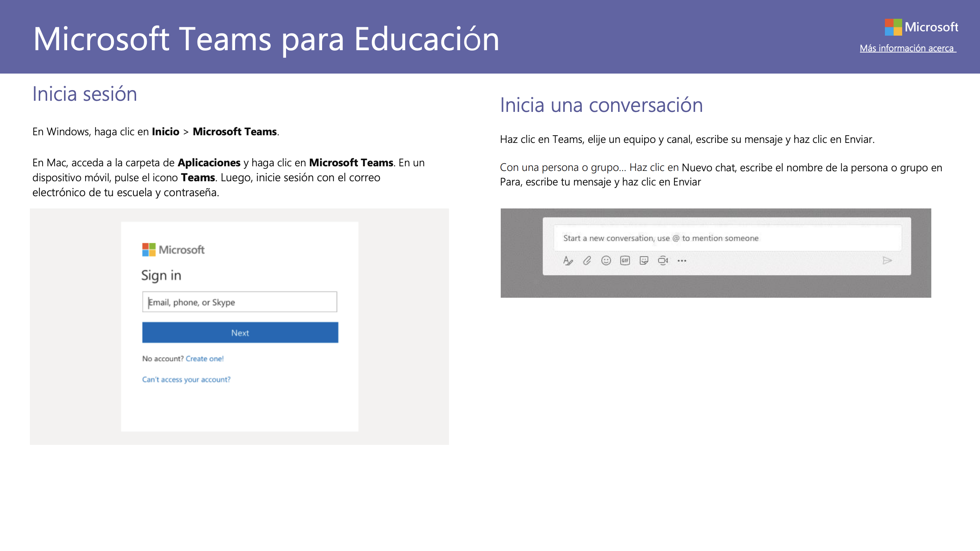Click the 'Create one!' link

point(204,359)
